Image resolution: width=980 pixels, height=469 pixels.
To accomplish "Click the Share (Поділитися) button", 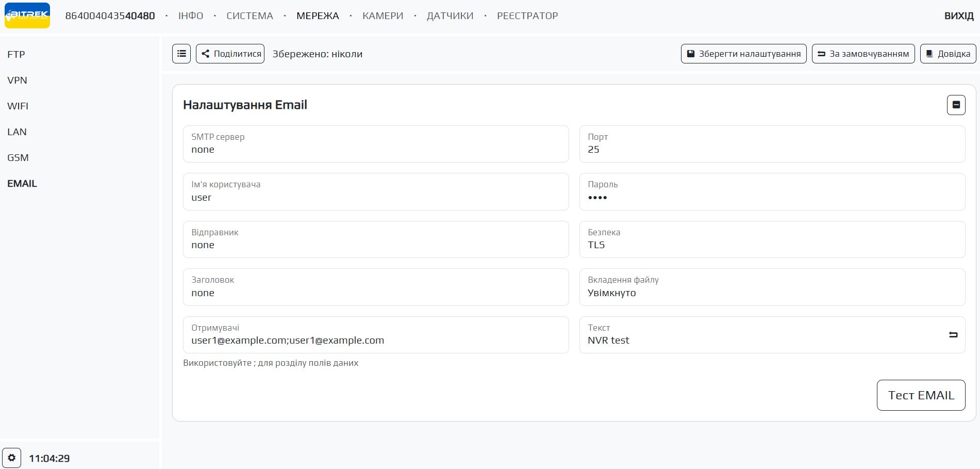I will [x=230, y=54].
